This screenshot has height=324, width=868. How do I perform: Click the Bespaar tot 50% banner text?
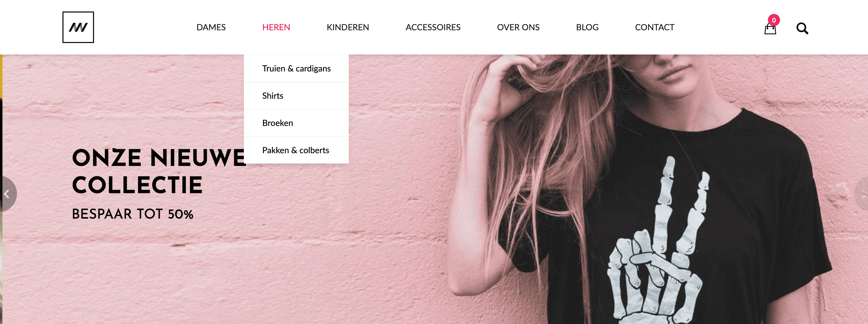point(133,214)
